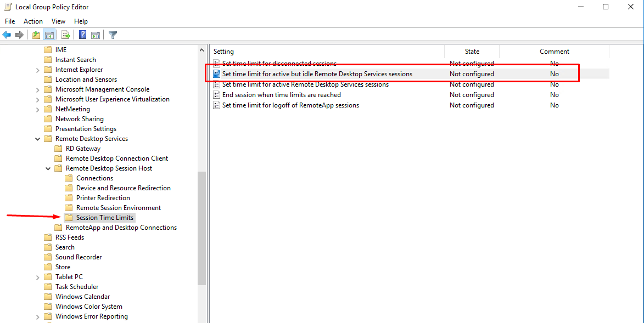The width and height of the screenshot is (644, 323).
Task: Click the Up One Level folder icon
Action: tap(36, 35)
